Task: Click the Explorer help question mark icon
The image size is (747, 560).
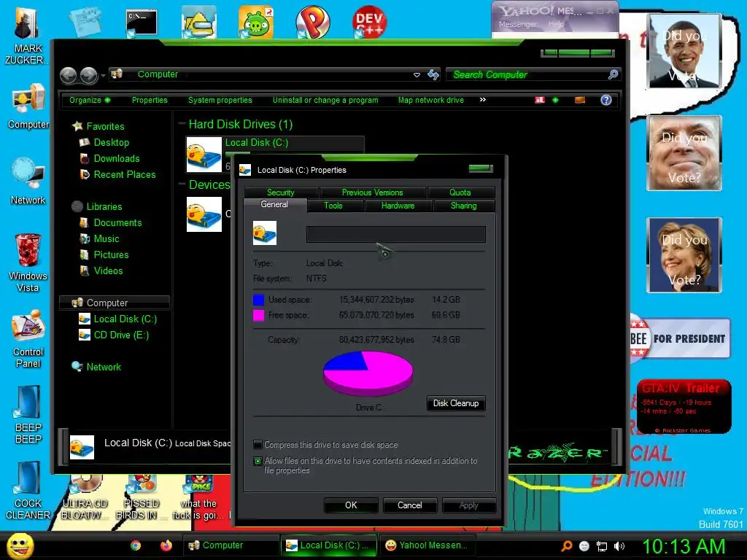Action: 606,100
